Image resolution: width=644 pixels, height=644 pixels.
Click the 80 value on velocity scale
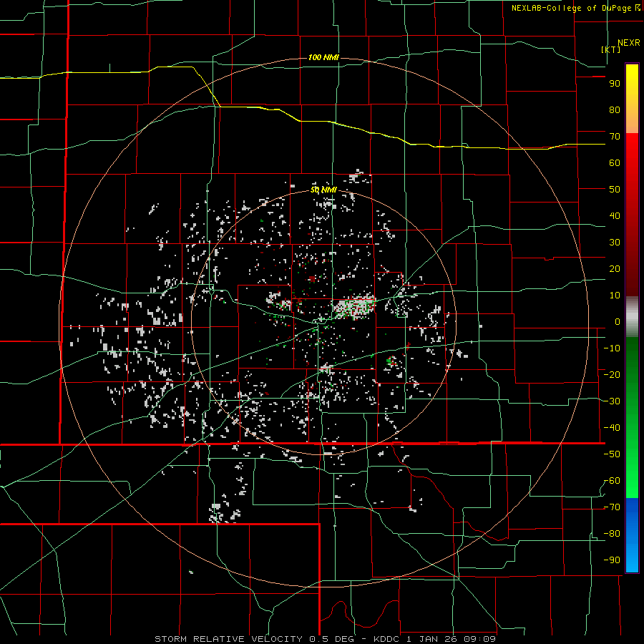[x=615, y=110]
